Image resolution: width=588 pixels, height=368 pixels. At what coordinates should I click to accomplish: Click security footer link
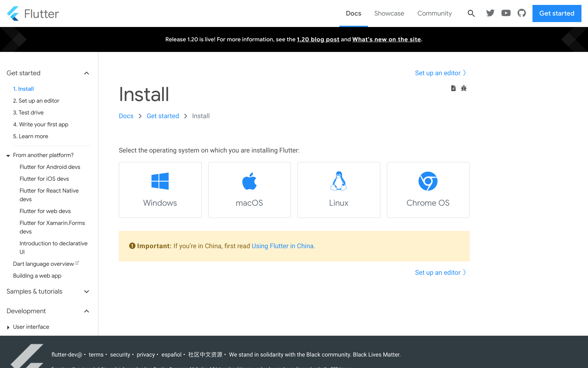click(120, 355)
